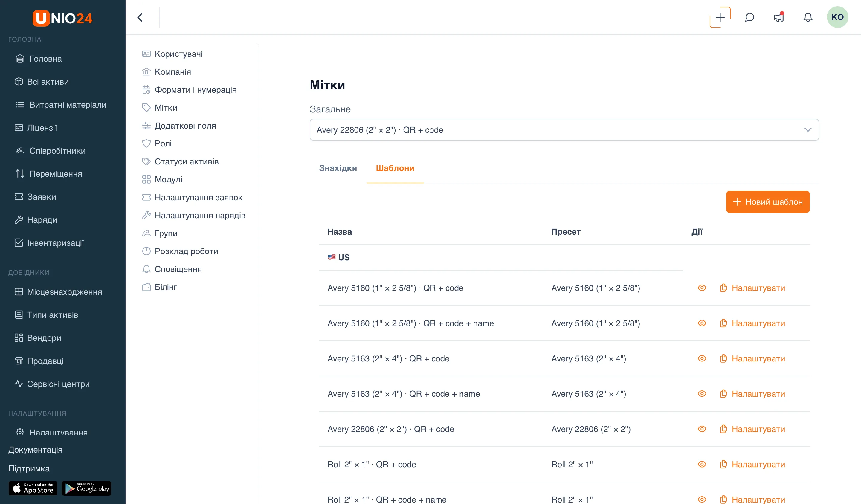
Task: Open the quick-add plus icon
Action: coord(720,17)
